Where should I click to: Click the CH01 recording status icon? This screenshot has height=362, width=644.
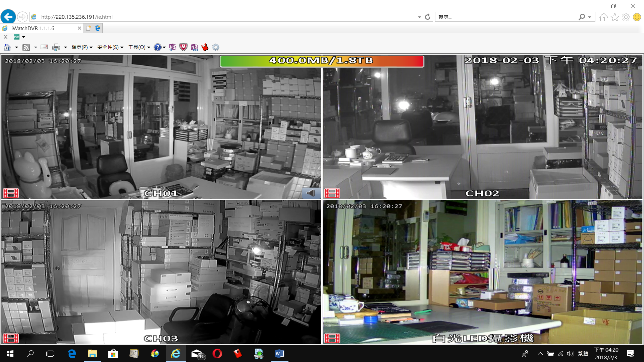point(11,193)
